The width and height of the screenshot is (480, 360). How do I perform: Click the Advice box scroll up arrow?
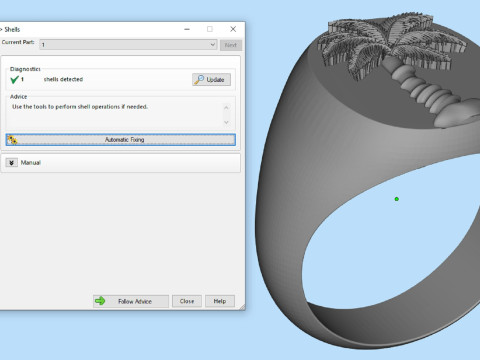[x=226, y=108]
